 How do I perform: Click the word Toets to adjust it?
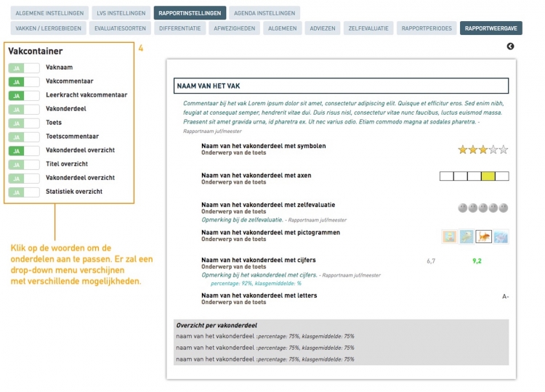tap(54, 123)
